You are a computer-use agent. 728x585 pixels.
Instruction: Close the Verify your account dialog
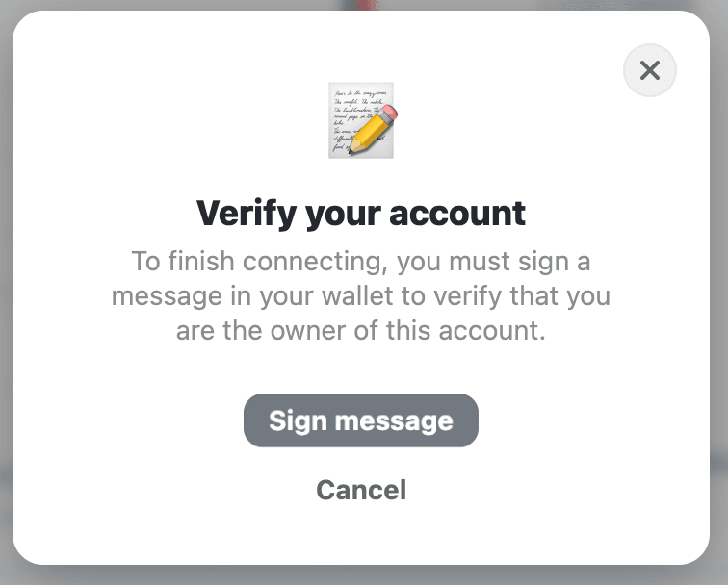click(x=650, y=70)
